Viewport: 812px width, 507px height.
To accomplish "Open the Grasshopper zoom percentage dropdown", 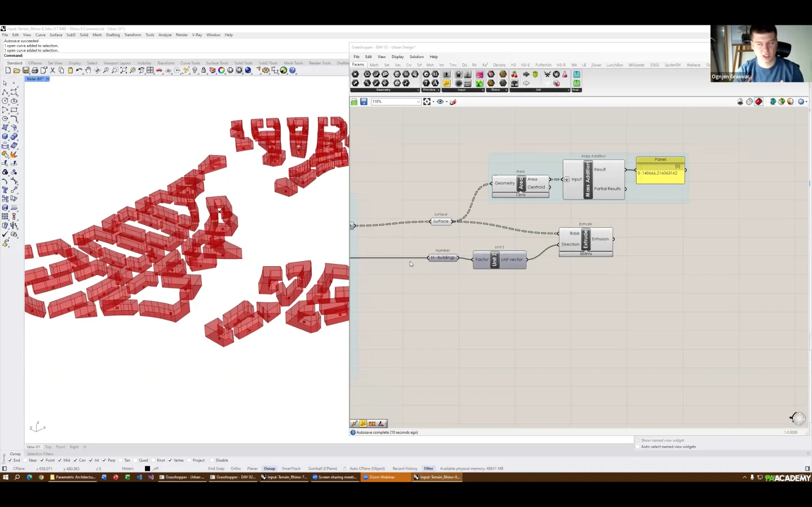I will 418,102.
